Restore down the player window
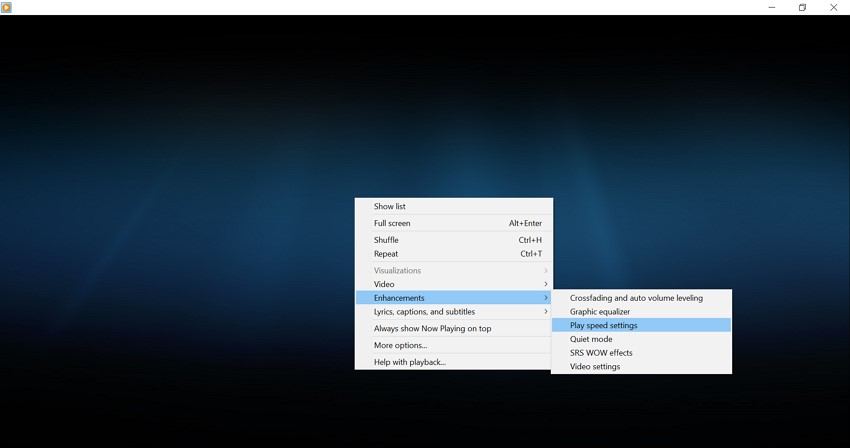 (x=802, y=7)
